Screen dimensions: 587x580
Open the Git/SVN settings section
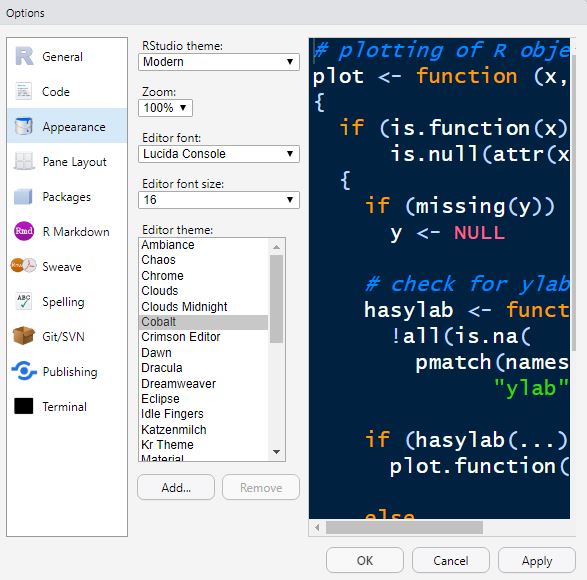pos(67,336)
